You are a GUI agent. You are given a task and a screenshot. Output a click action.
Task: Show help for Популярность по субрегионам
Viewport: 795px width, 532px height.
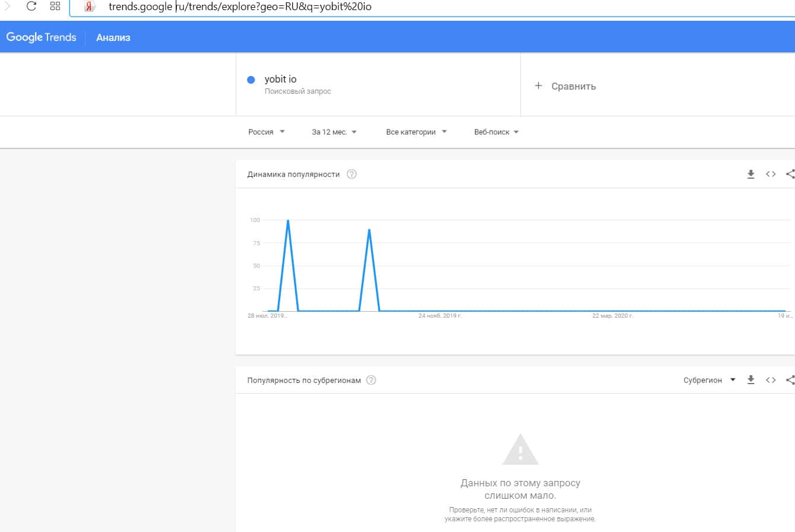pos(371,380)
